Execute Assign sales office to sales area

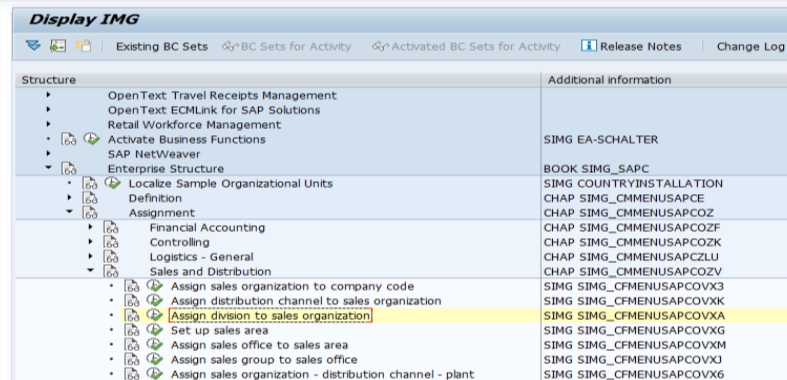point(155,344)
